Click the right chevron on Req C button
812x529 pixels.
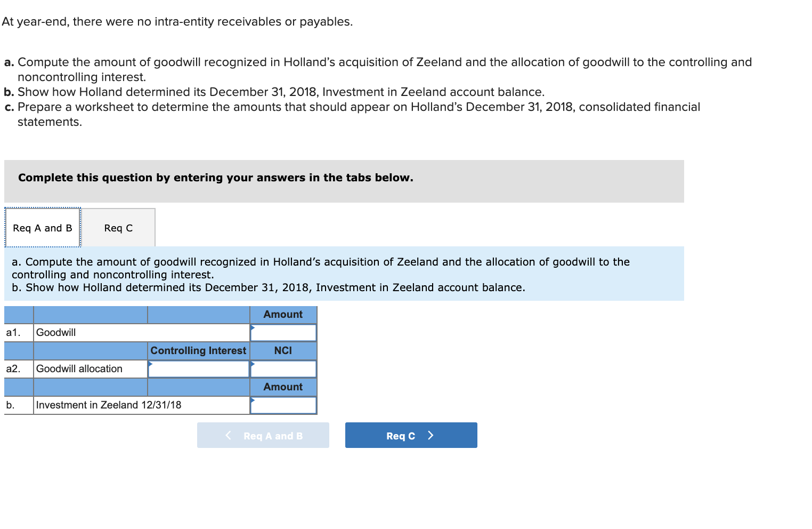coord(431,435)
